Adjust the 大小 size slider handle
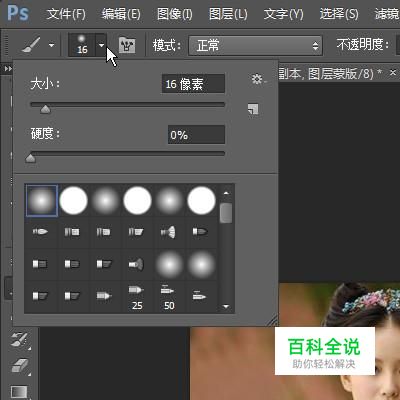The width and height of the screenshot is (400, 400). point(45,109)
